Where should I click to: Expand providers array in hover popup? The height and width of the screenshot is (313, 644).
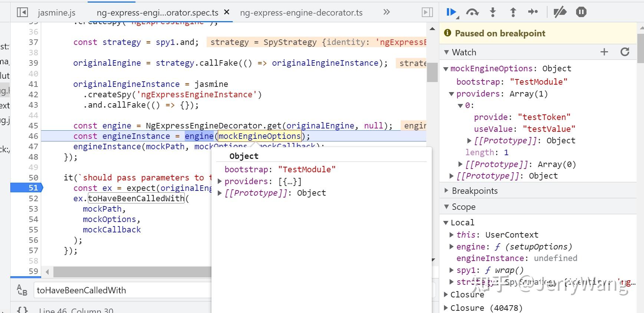click(x=220, y=182)
